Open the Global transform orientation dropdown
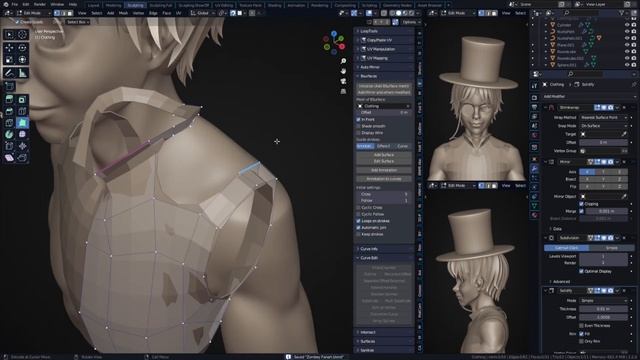 [x=202, y=13]
